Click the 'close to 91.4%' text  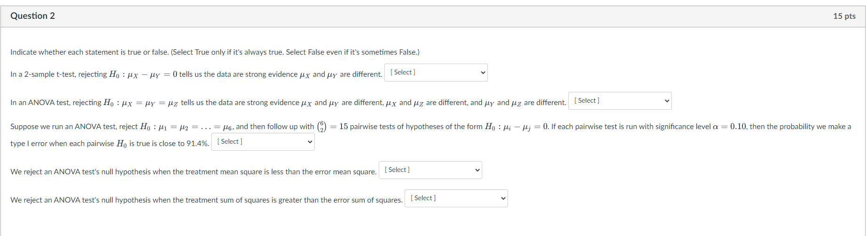coord(184,144)
